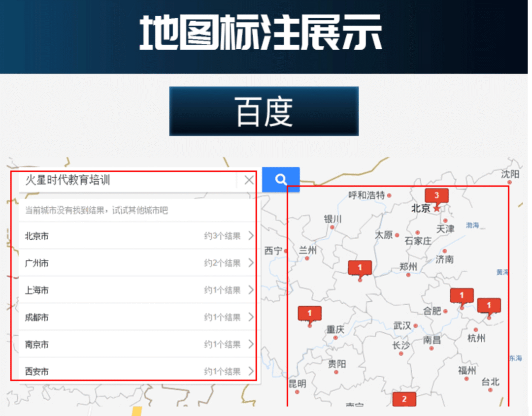This screenshot has height=416, width=532.
Task: Expand 上海市 results chevron arrow
Action: click(x=251, y=290)
